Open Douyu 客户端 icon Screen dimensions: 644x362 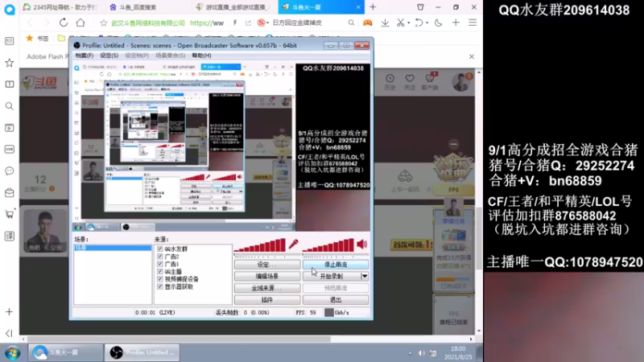click(x=430, y=82)
